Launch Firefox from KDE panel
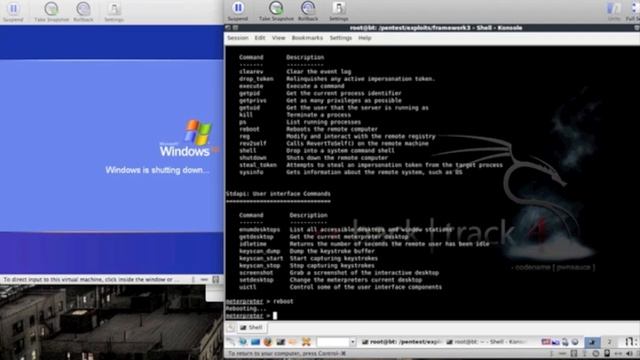Image resolution: width=640 pixels, height=360 pixels. tap(268, 342)
